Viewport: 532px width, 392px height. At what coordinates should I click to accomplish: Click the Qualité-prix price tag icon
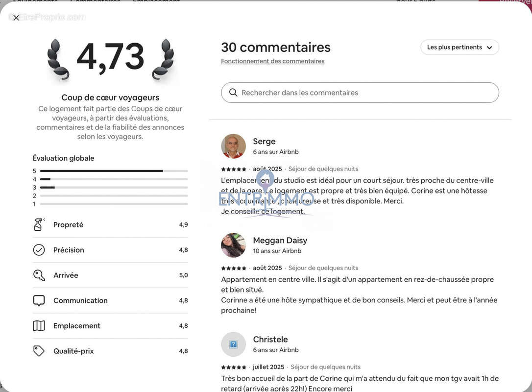(39, 351)
